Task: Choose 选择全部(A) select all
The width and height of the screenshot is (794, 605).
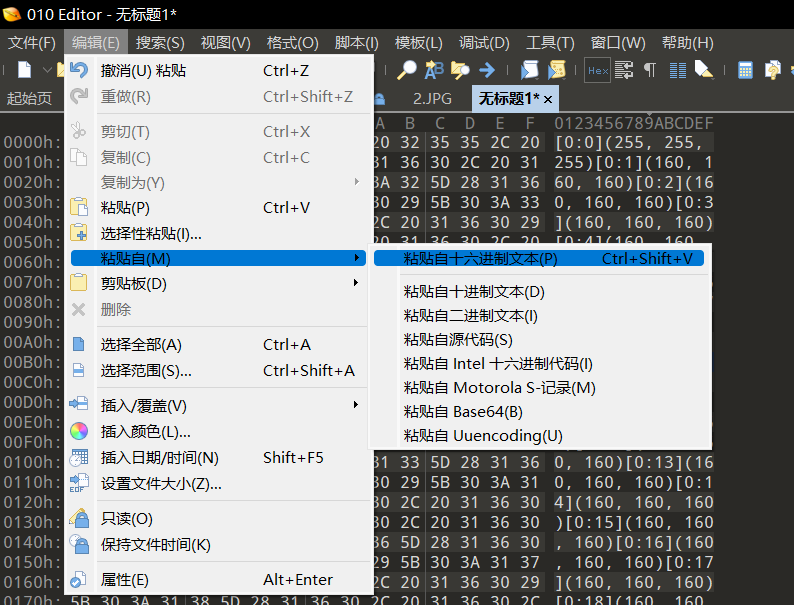Action: (x=218, y=345)
